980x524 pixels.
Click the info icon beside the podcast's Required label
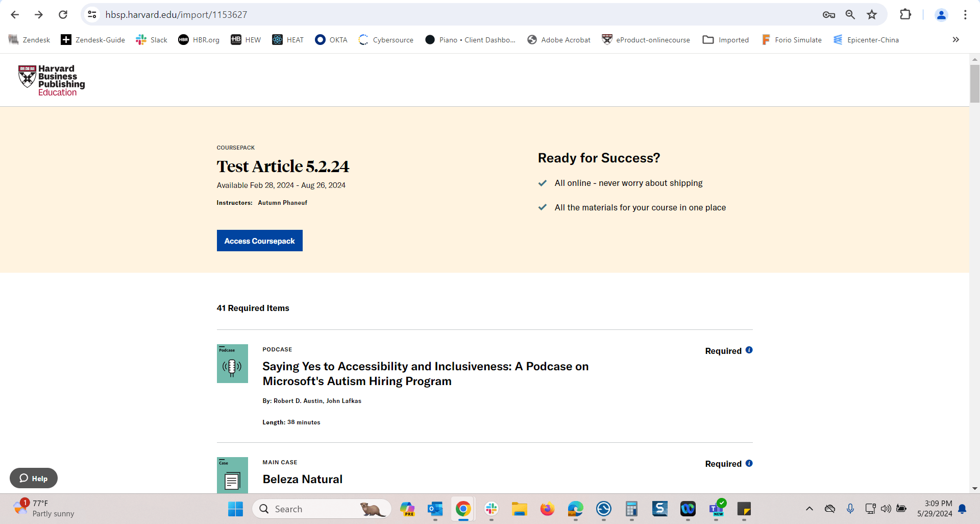click(749, 350)
